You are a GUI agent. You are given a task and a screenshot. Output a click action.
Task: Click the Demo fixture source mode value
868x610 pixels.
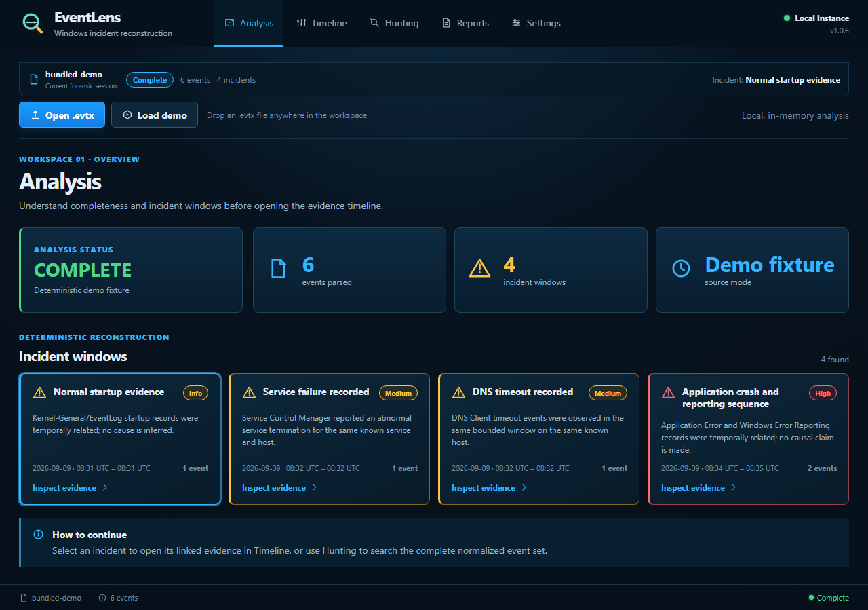pyautogui.click(x=770, y=265)
